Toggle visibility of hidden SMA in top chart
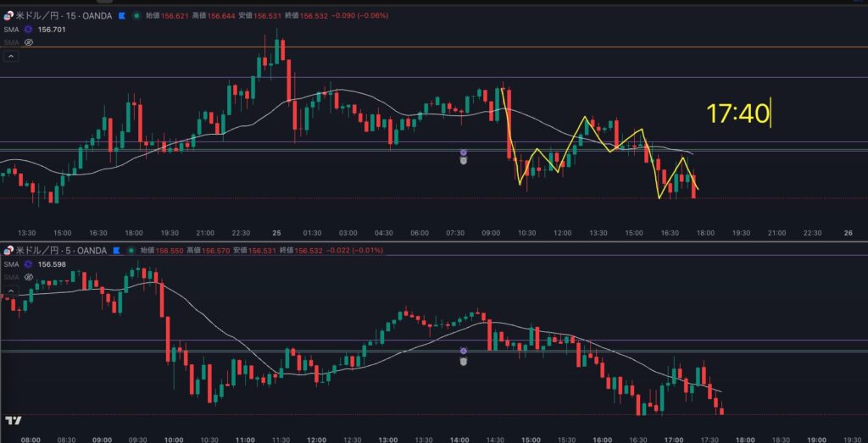This screenshot has height=443, width=868. (28, 41)
